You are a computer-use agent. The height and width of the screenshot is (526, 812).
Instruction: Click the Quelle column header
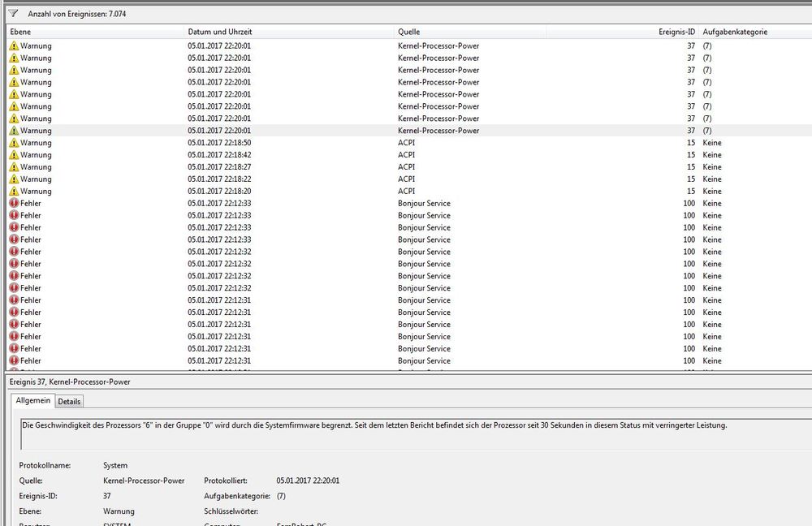(x=469, y=32)
